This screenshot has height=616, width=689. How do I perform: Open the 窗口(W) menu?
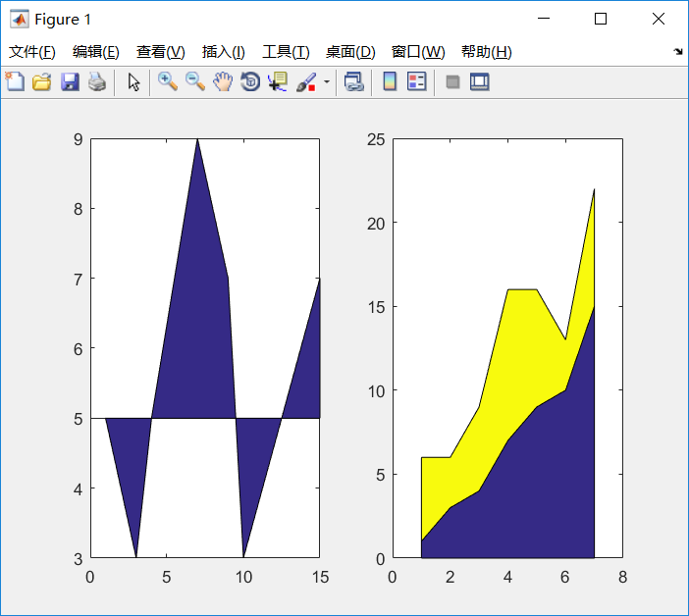coord(418,52)
